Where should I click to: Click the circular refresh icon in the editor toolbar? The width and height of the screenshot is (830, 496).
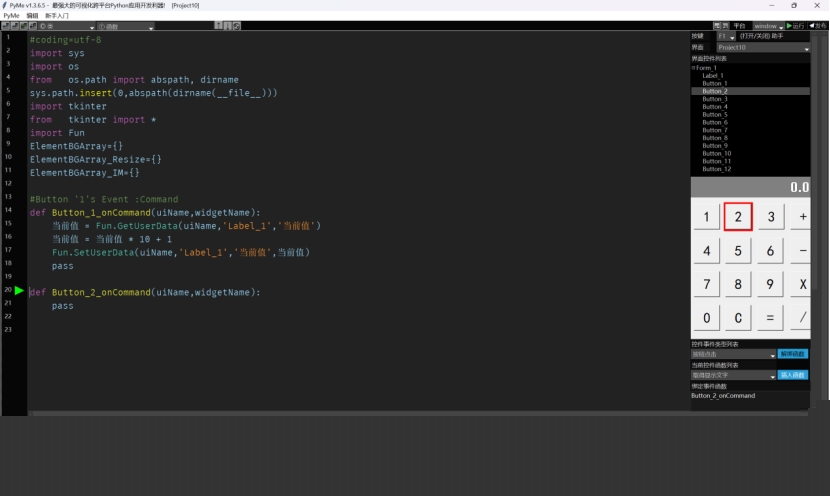click(237, 26)
